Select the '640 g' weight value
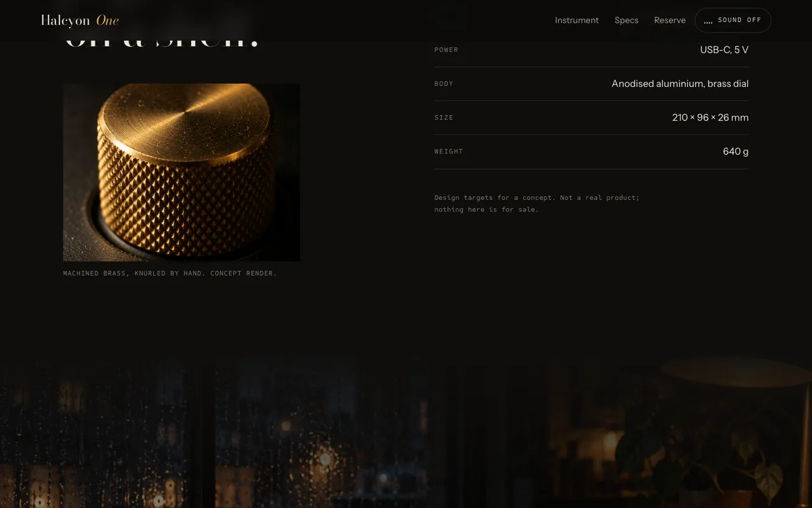 tap(736, 151)
